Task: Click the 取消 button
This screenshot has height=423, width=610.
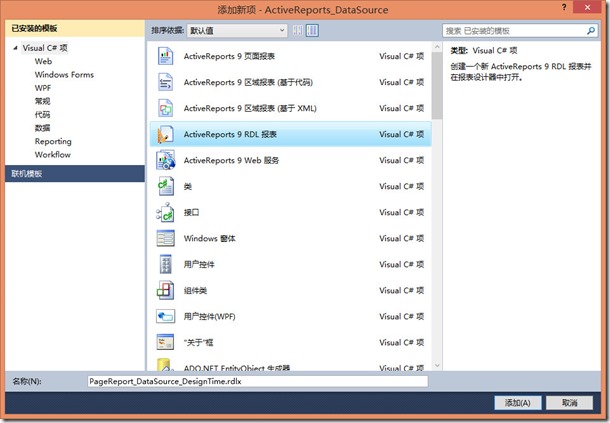Action: point(570,403)
